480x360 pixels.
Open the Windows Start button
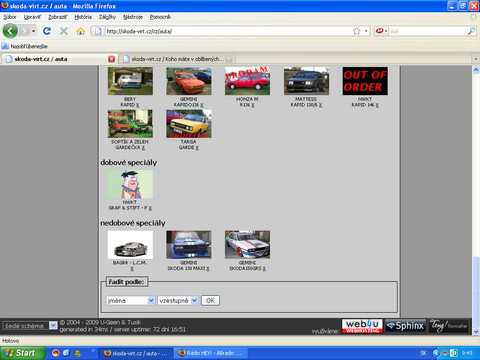pos(23,353)
